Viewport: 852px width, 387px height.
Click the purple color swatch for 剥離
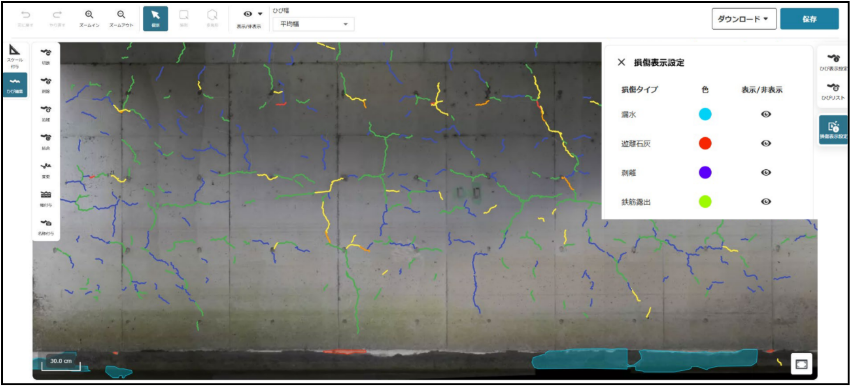point(705,172)
